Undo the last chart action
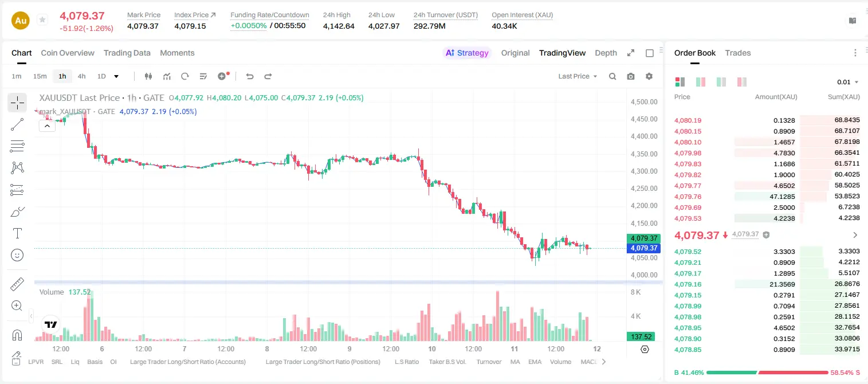Image resolution: width=868 pixels, height=384 pixels. click(249, 76)
